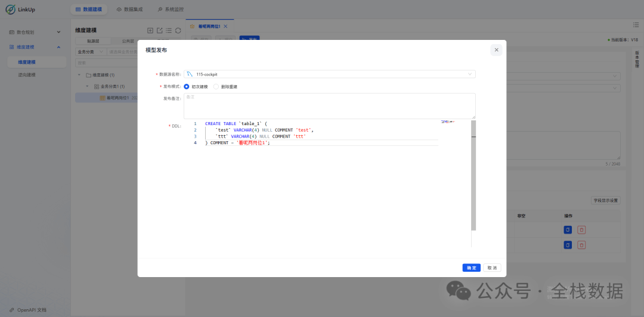The width and height of the screenshot is (644, 317).
Task: Open the 系统监控 top menu
Action: 171,10
